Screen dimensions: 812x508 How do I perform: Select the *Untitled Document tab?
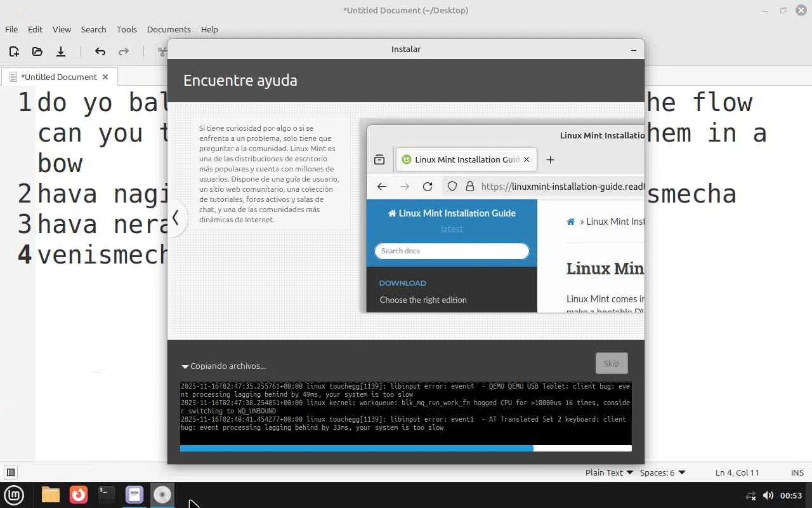[x=59, y=77]
